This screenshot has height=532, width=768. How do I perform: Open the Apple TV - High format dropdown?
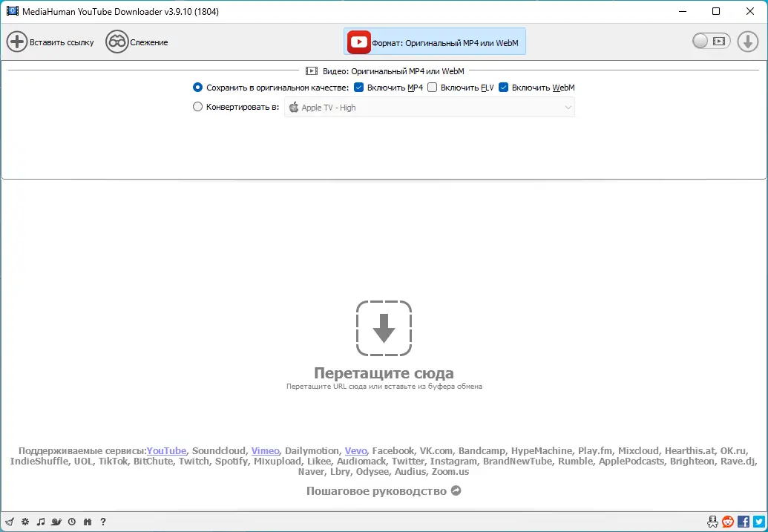(430, 106)
